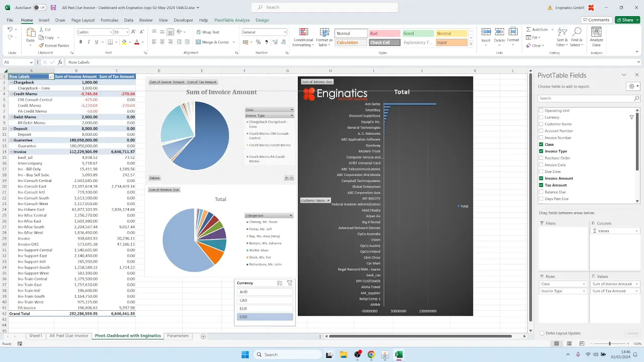Open the Row Labels filter dropdown
Image resolution: width=644 pixels, height=362 pixels.
point(51,76)
